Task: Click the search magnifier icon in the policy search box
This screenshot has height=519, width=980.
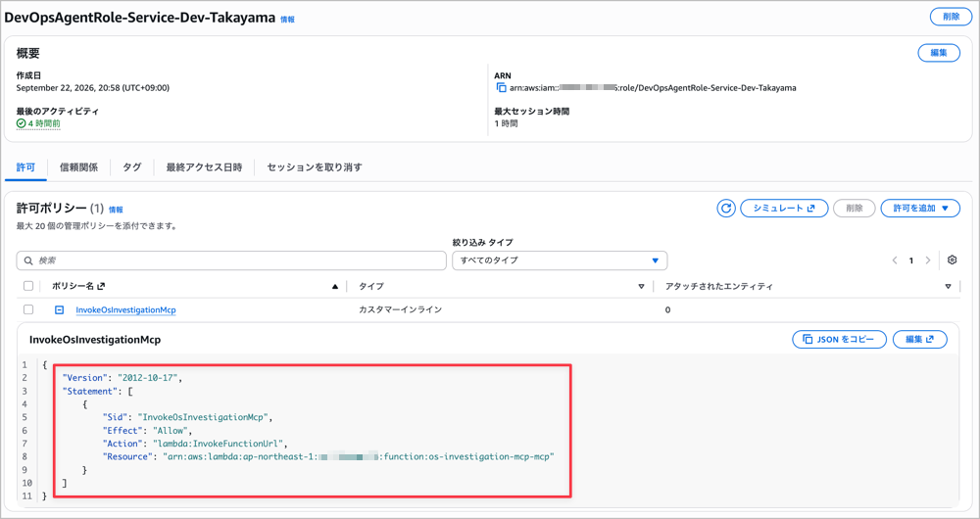Action: tap(28, 260)
